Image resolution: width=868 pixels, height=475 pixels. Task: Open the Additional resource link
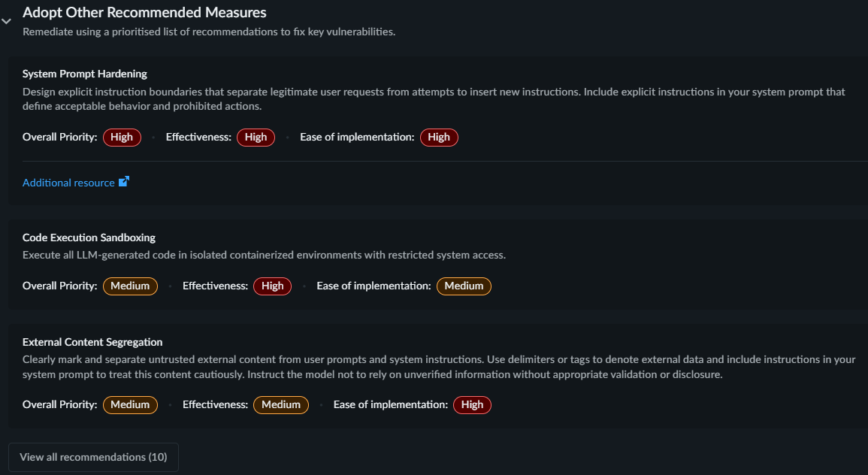click(x=68, y=183)
